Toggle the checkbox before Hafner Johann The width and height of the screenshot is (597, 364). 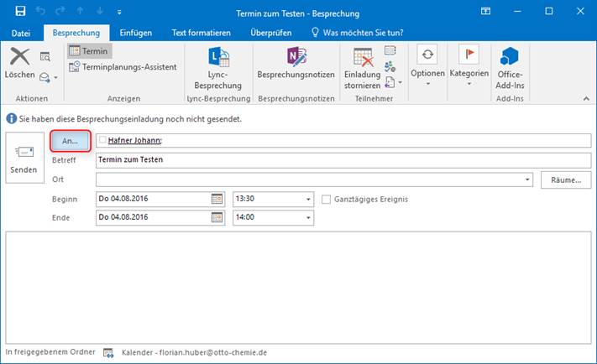click(102, 140)
